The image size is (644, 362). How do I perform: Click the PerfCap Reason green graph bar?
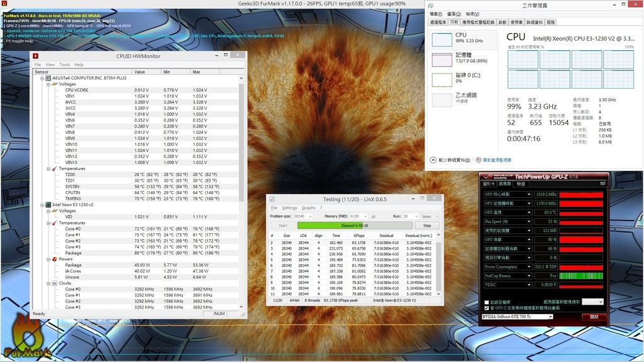click(x=581, y=276)
